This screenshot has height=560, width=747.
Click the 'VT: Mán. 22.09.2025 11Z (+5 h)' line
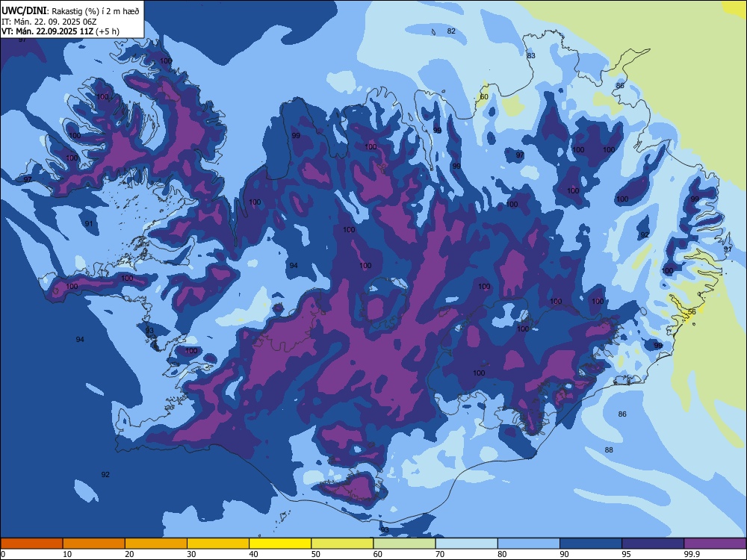pos(61,31)
